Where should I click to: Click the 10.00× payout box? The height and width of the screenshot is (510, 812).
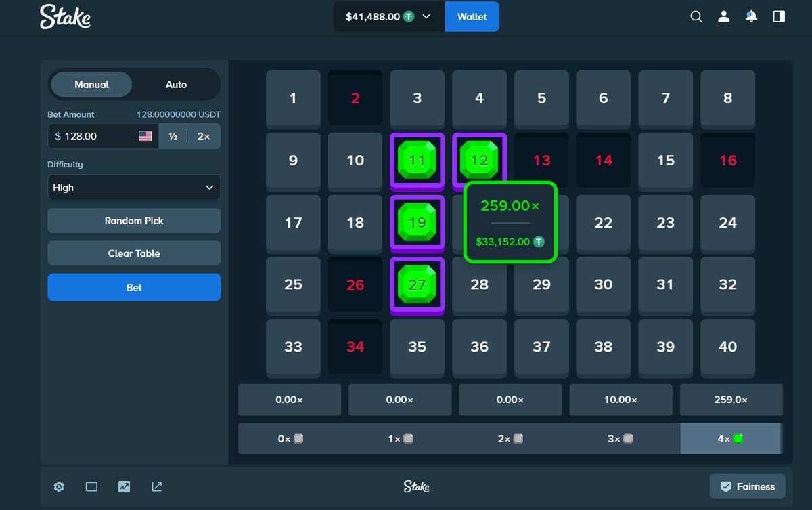tap(621, 400)
